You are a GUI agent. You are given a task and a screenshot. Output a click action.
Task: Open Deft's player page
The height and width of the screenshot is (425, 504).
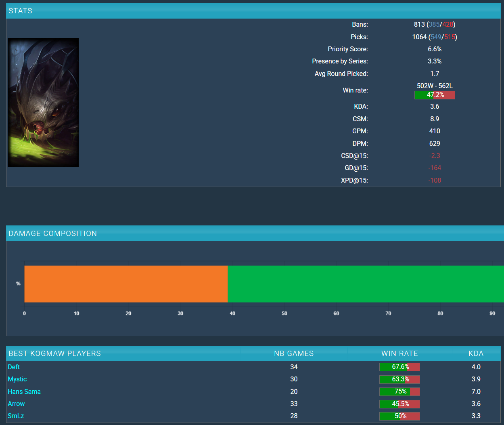click(x=14, y=367)
